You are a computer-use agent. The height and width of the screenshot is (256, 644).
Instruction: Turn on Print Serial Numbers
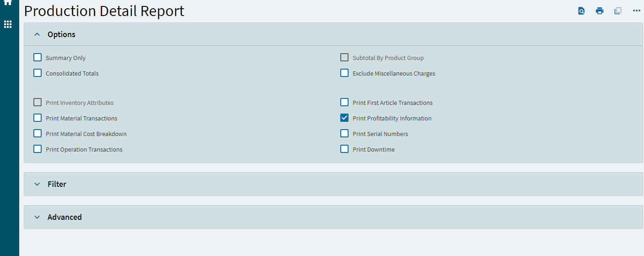tap(344, 134)
